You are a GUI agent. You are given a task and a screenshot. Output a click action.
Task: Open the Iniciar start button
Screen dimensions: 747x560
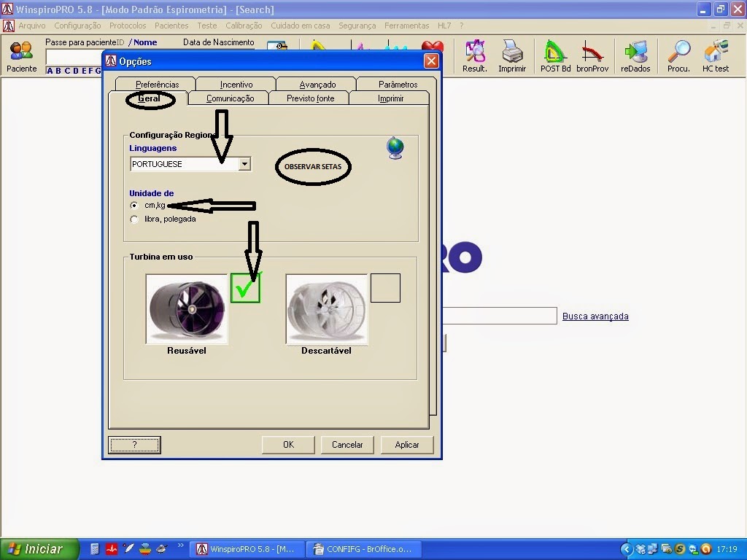click(39, 549)
